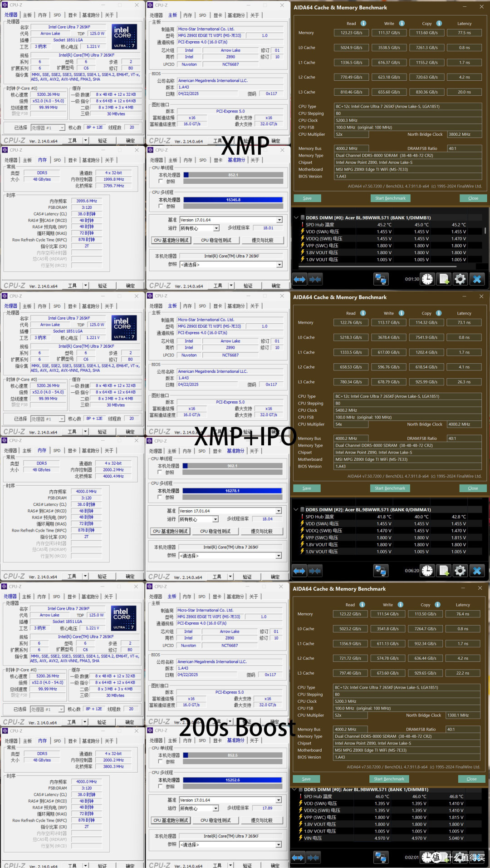Click 验证 button in the 3999.6 MHz memory window

click(x=103, y=286)
